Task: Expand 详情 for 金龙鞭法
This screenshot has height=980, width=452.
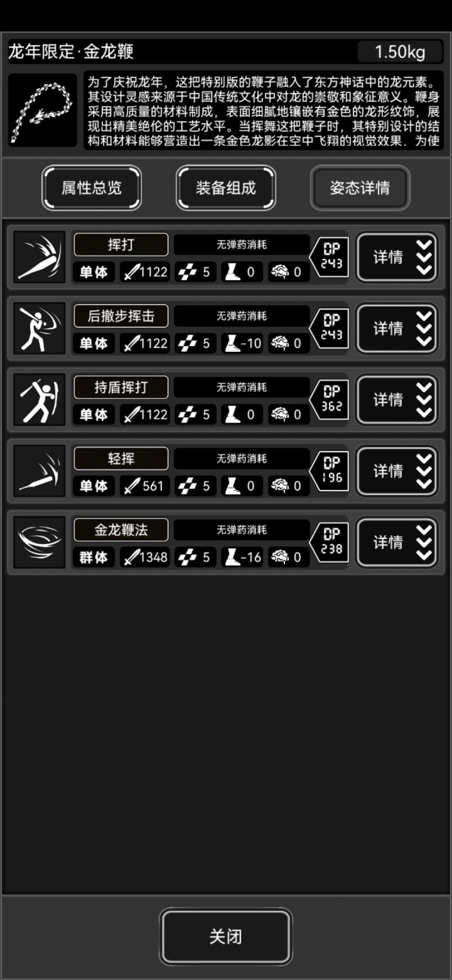Action: [397, 542]
